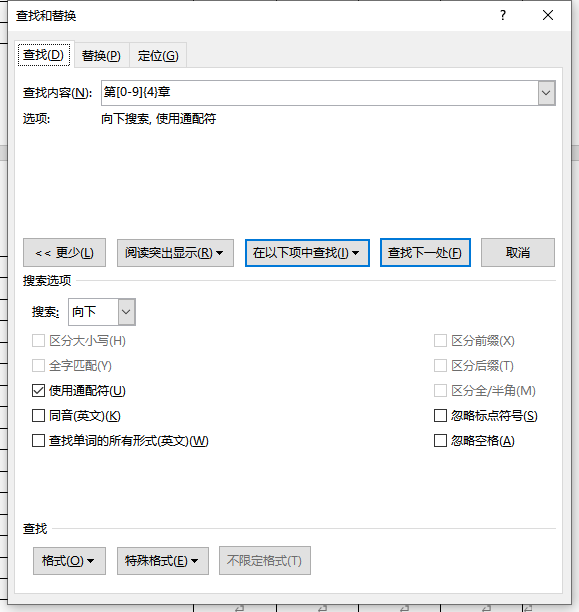Image resolution: width=579 pixels, height=612 pixels.
Task: Enable 查找单词的所有形式(英文)(W) checkbox
Action: (38, 441)
